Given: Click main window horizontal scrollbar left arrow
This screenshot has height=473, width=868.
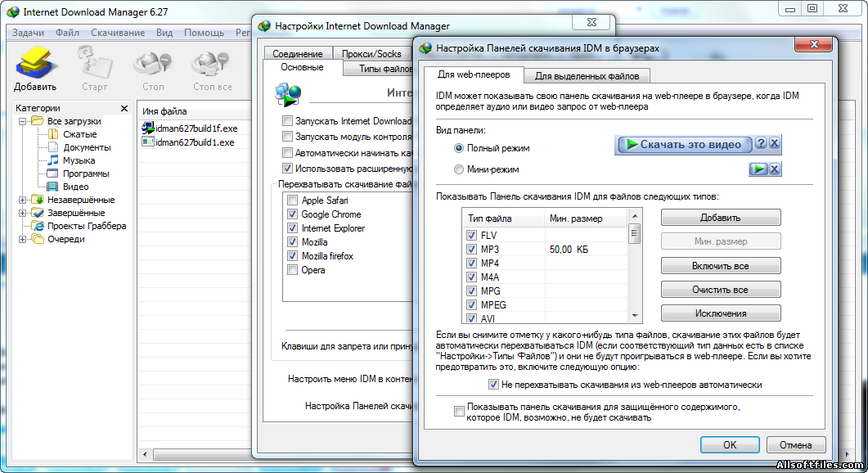Looking at the screenshot, I should [145, 455].
